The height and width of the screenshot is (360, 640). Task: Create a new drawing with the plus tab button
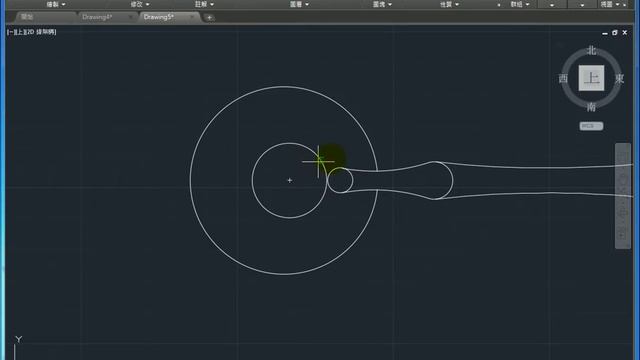coord(209,18)
